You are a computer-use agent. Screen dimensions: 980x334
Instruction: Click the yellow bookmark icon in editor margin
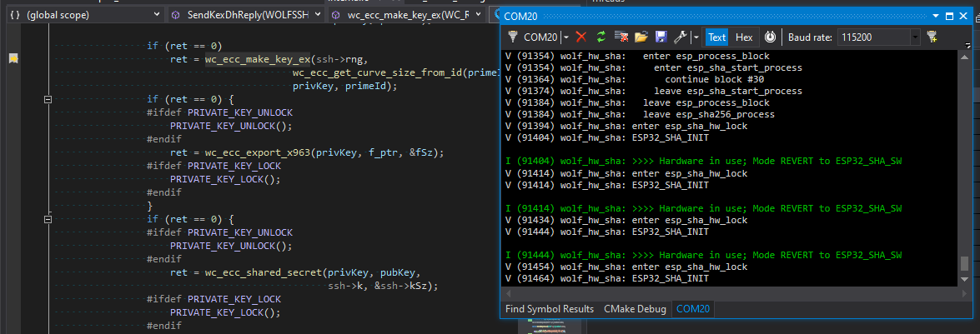[13, 58]
